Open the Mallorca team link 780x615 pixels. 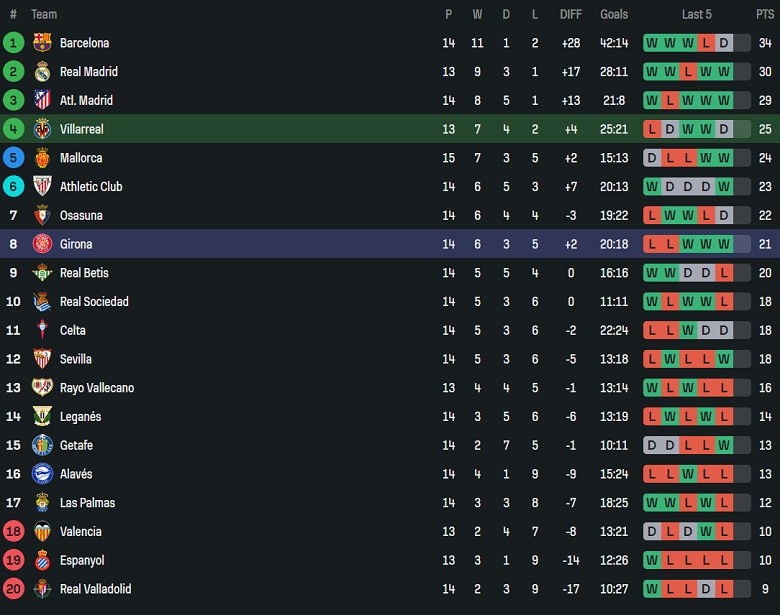81,158
